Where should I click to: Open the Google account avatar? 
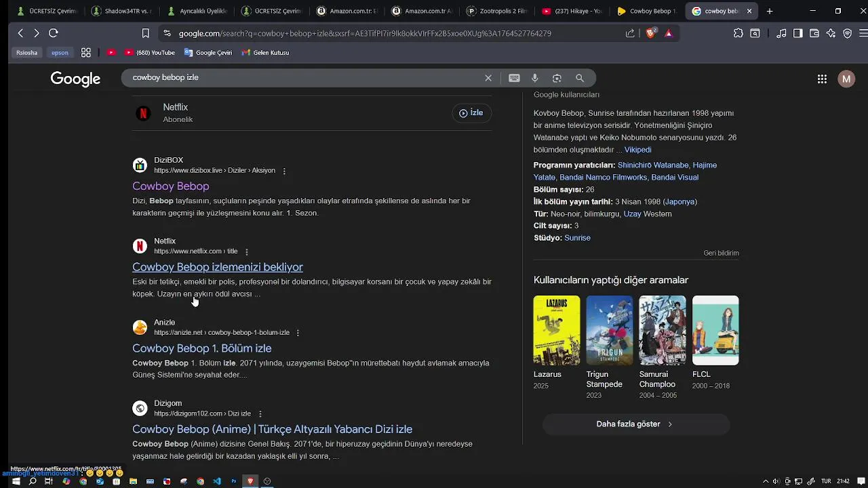tap(846, 79)
